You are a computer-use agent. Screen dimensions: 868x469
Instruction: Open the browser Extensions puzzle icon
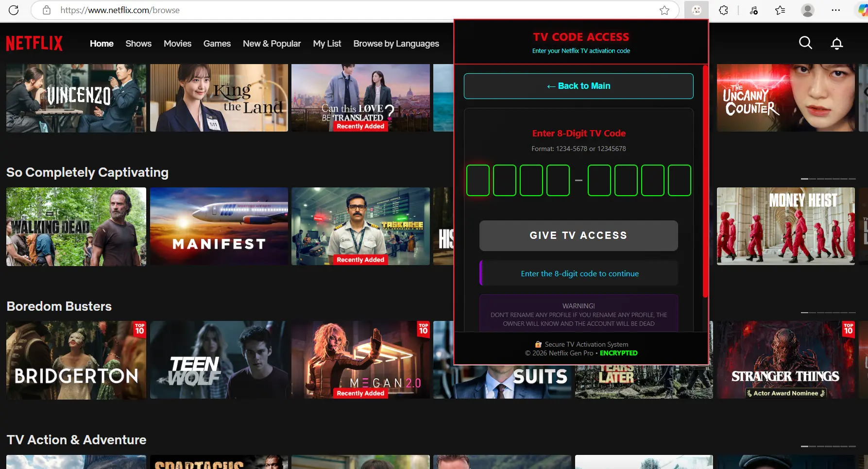(723, 10)
